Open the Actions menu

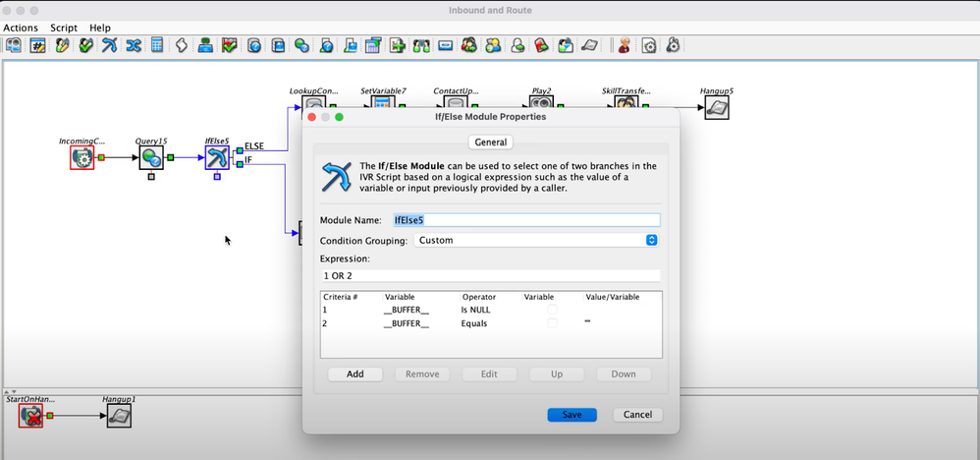(21, 28)
